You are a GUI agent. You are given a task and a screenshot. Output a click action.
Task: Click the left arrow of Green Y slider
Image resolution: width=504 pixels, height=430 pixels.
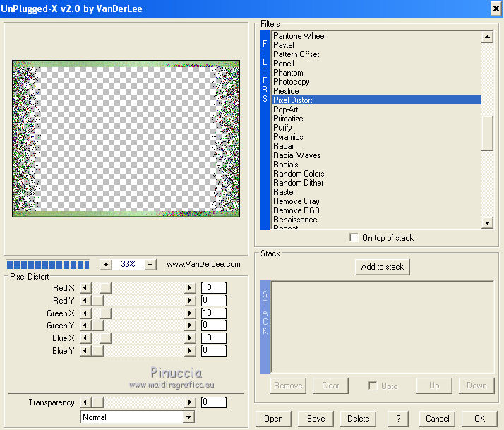click(85, 326)
